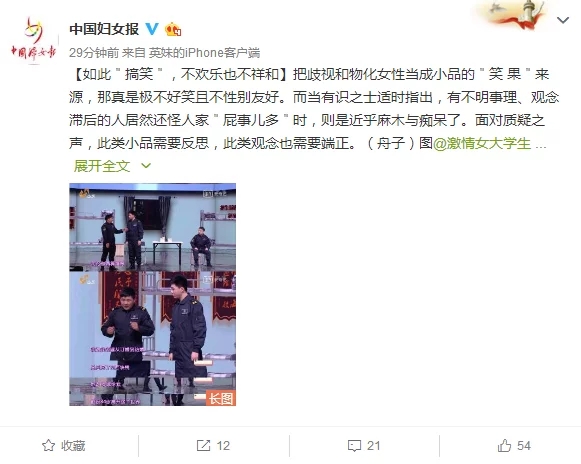Click the 收藏 favorite button

(64, 445)
